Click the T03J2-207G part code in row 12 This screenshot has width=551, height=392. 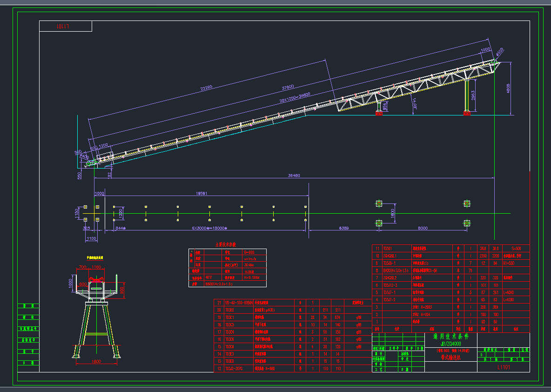click(x=234, y=369)
